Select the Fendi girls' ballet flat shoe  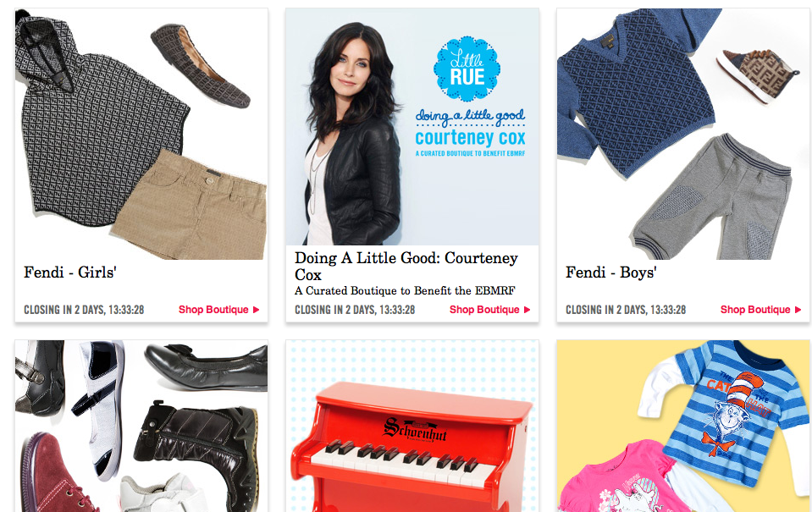[x=200, y=65]
